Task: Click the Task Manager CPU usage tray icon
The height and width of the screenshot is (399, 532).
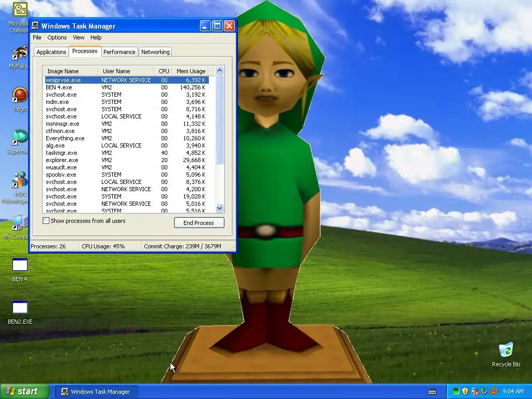Action: [456, 391]
